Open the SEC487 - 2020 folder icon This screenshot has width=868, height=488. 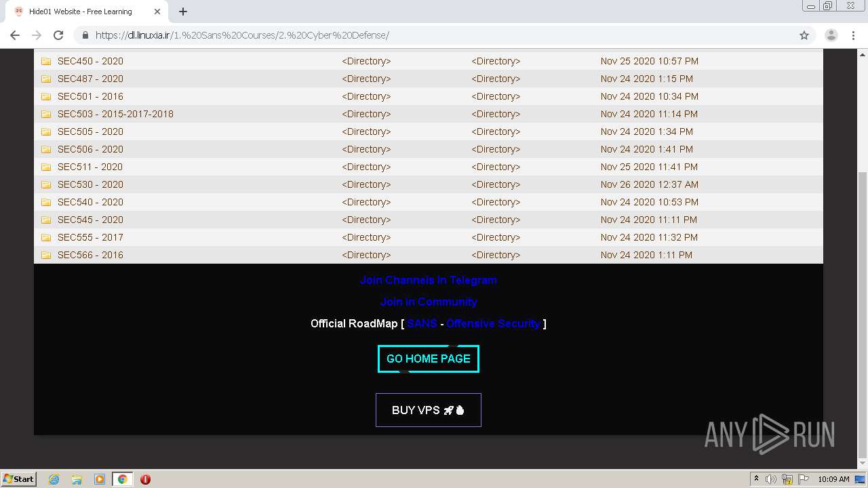tap(46, 79)
